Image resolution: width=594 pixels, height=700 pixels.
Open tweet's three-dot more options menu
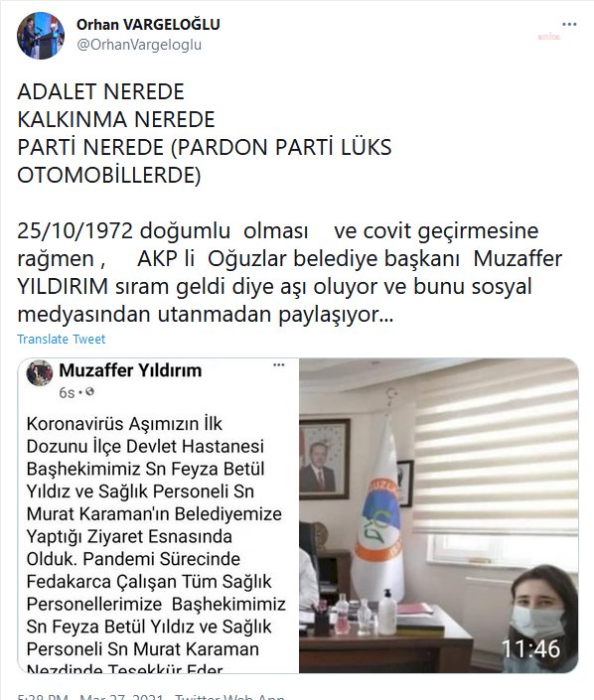[x=569, y=24]
